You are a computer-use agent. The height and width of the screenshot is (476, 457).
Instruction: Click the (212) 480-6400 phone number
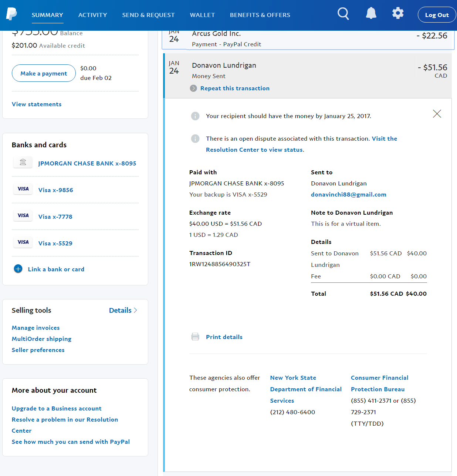tap(292, 412)
